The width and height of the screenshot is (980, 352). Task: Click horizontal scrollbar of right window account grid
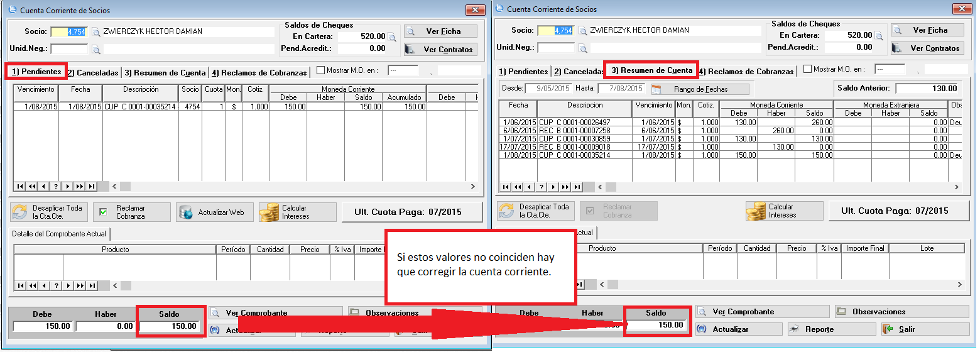pyautogui.click(x=773, y=187)
